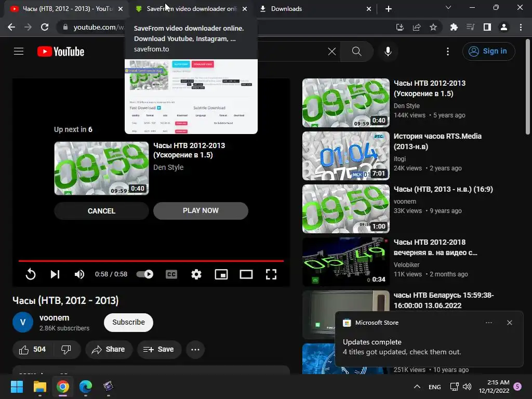This screenshot has height=399, width=532.
Task: Switch to the SaveFrom video downloader tab
Action: (x=192, y=9)
